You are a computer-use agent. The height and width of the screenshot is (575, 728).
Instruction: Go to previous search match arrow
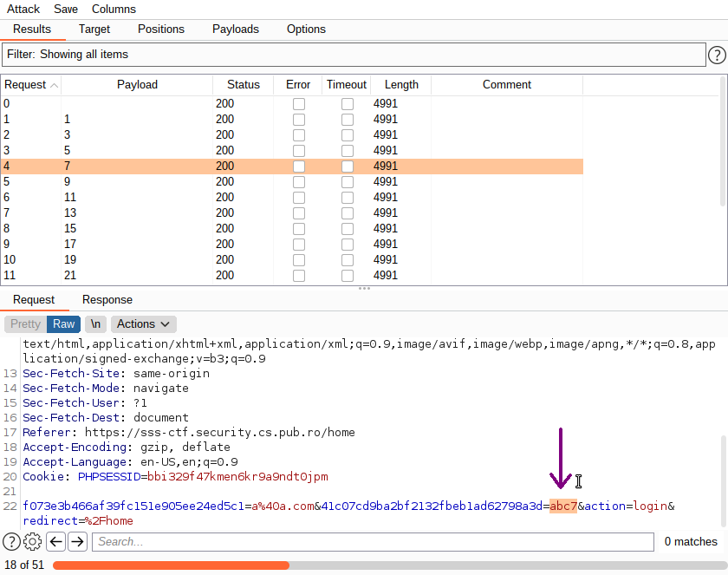(56, 541)
